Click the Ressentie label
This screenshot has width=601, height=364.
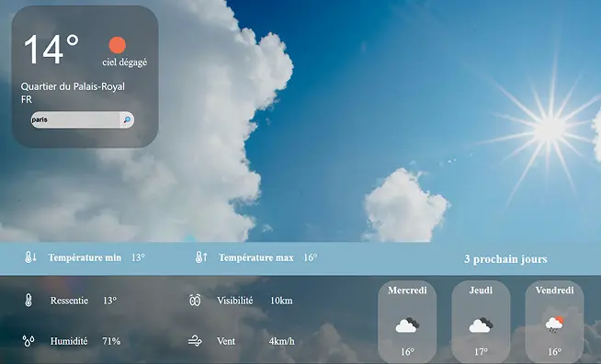point(69,301)
